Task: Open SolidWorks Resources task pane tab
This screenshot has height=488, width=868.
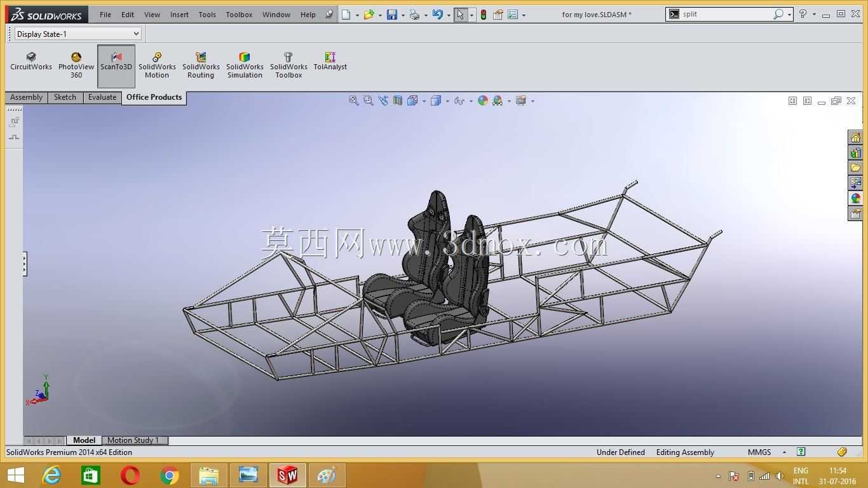Action: 855,137
